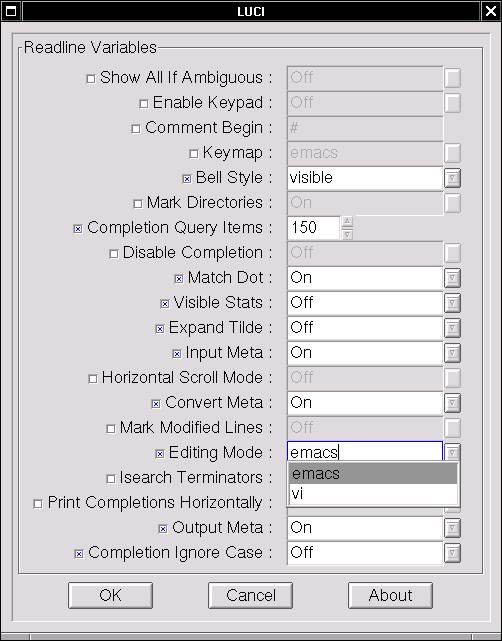
Task: Open the Visible Stats dropdown arrow
Action: pyautogui.click(x=452, y=303)
